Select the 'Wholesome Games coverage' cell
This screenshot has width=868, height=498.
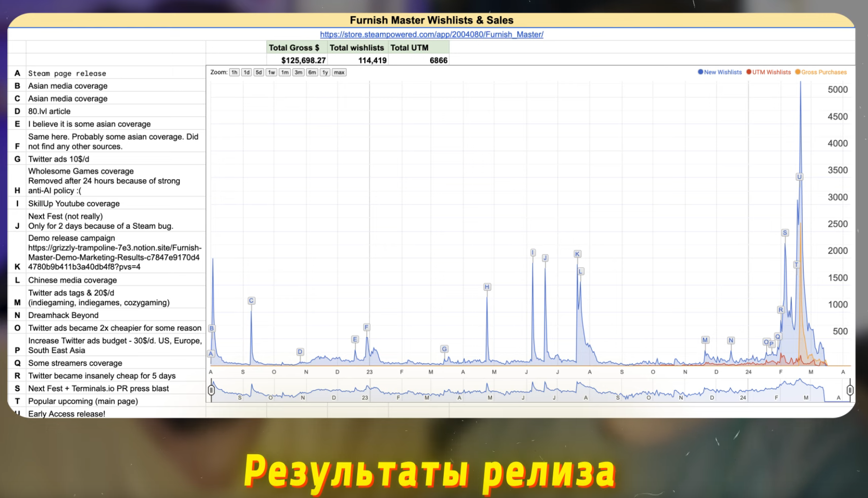[116, 181]
